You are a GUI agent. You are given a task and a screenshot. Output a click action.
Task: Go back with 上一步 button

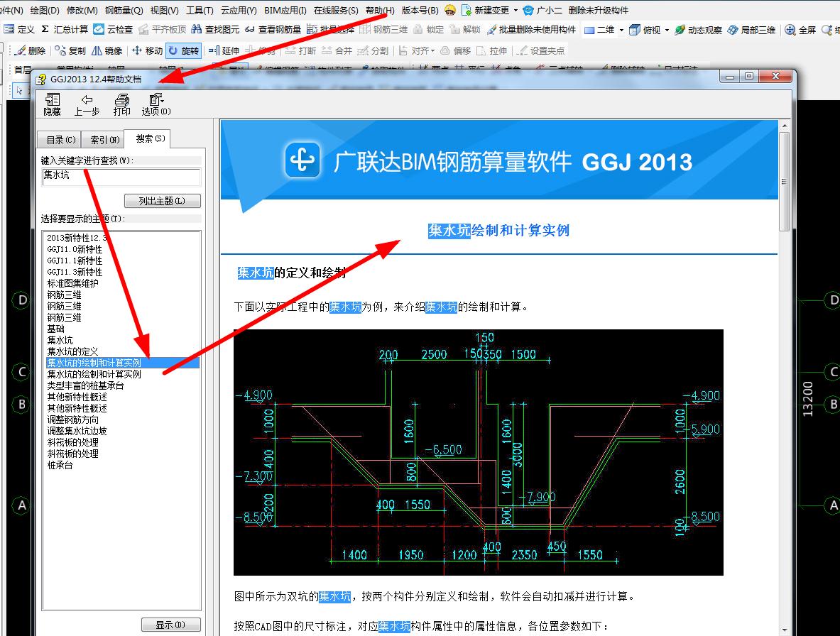pyautogui.click(x=87, y=104)
